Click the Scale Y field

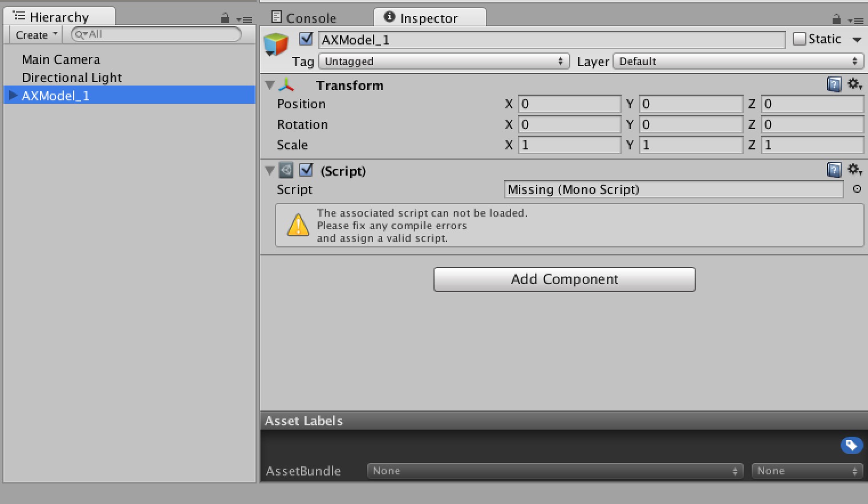pos(691,145)
